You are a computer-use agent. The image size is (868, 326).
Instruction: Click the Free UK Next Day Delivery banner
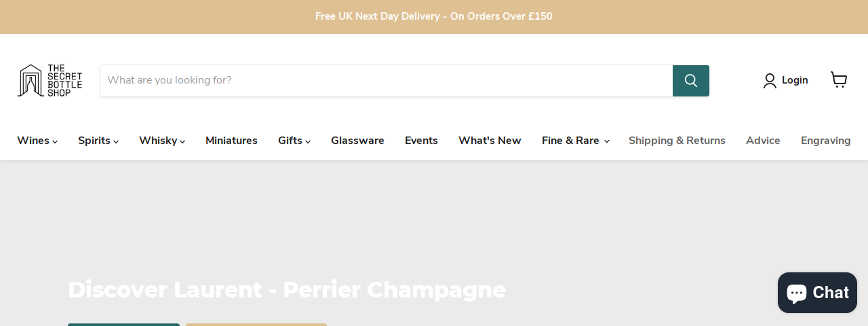pos(434,16)
